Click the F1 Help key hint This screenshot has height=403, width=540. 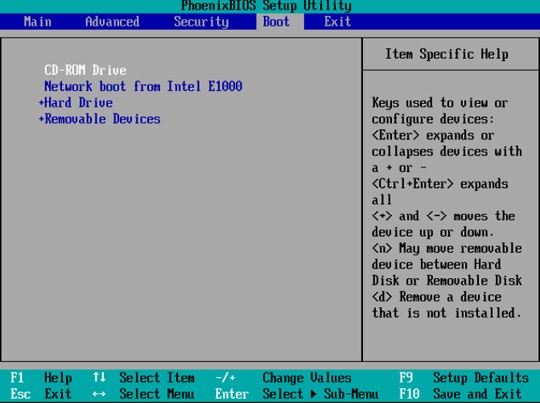click(x=41, y=378)
